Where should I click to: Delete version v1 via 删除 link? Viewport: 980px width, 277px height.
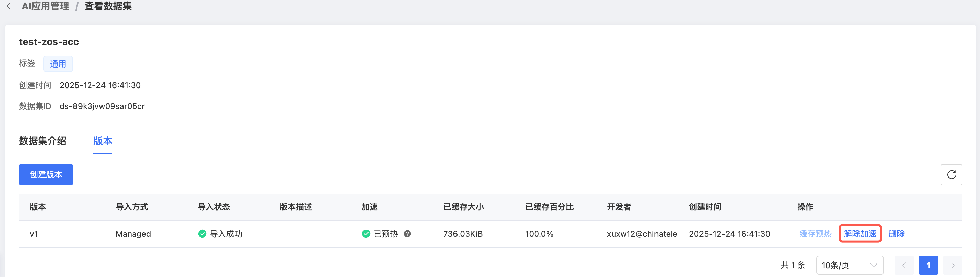896,234
